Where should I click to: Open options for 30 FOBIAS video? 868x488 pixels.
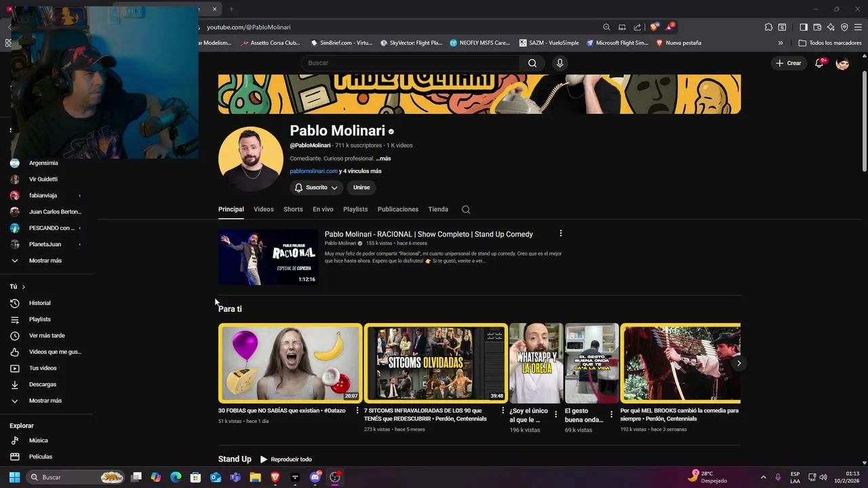tap(357, 411)
